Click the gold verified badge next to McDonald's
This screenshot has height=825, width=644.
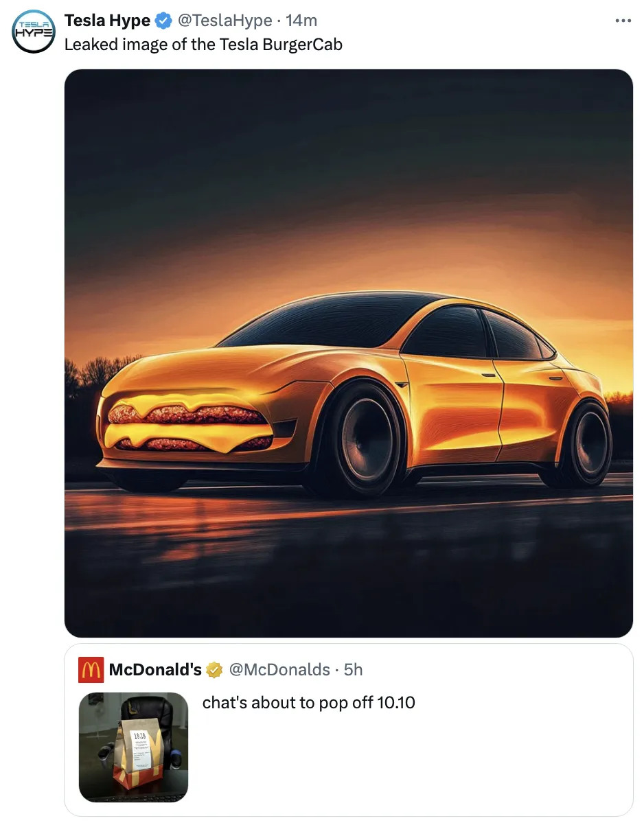[214, 670]
